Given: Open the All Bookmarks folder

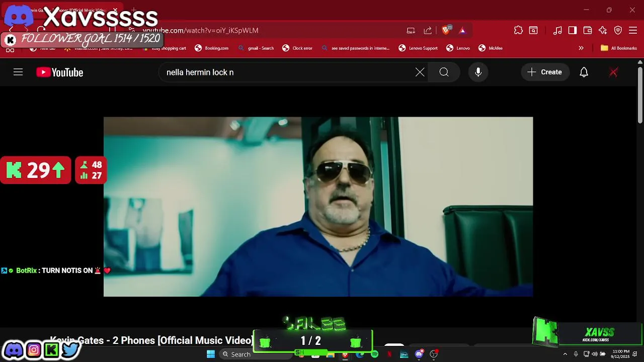Looking at the screenshot, I should (x=619, y=48).
